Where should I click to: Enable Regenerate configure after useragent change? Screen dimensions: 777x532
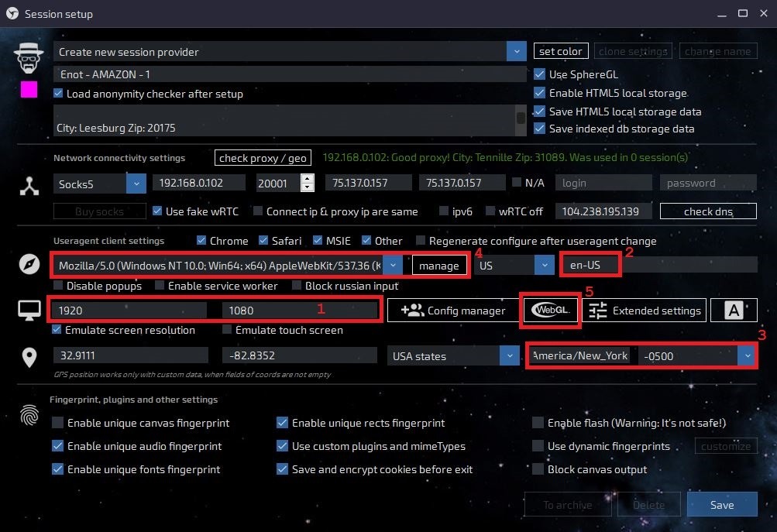click(x=420, y=240)
